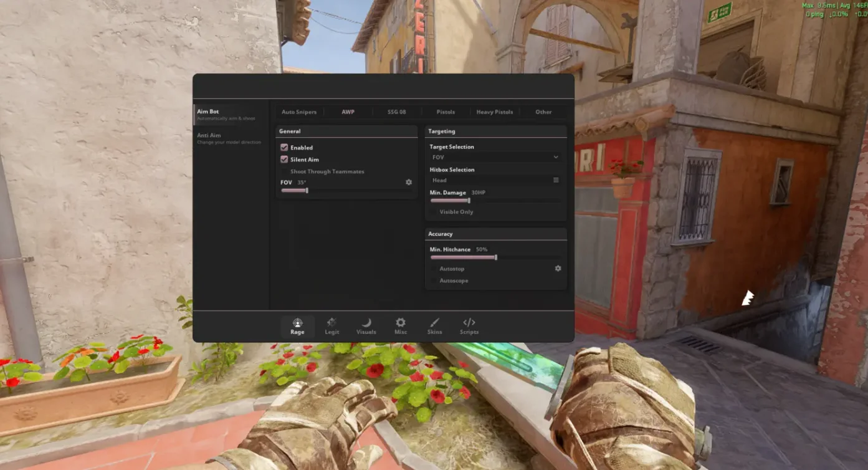
Task: Select the Aim Bot sidebar section
Action: 208,112
